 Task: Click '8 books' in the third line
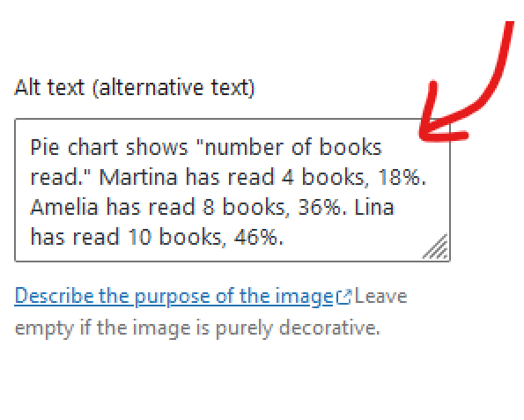point(244,207)
